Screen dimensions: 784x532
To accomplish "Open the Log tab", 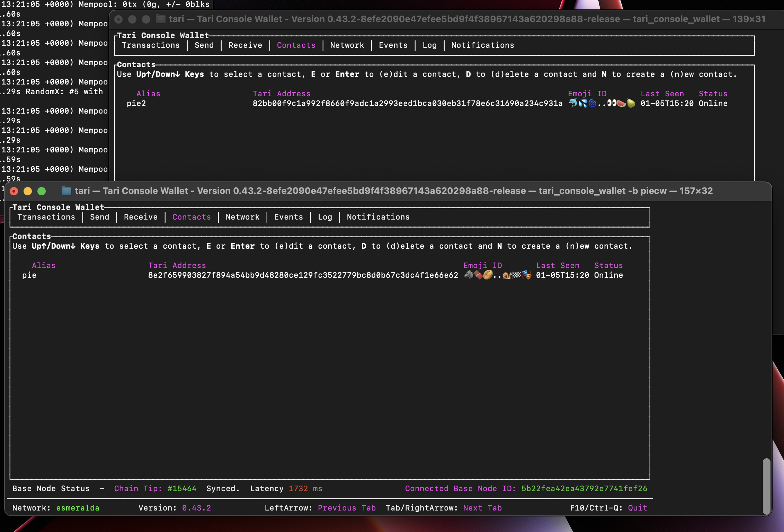I will point(325,217).
